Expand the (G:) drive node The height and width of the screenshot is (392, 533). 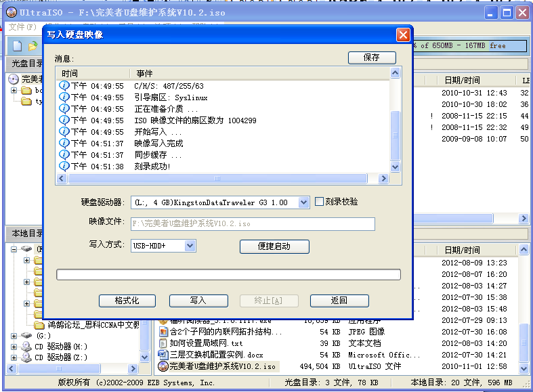point(14,336)
